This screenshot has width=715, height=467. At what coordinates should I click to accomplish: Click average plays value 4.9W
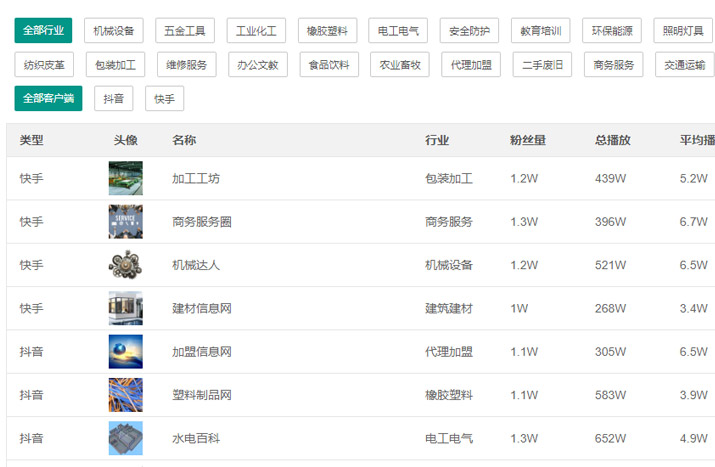[694, 438]
